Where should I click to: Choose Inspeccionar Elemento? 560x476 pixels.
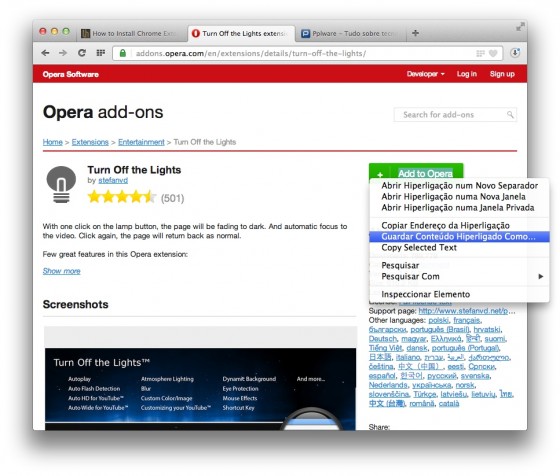click(459, 295)
